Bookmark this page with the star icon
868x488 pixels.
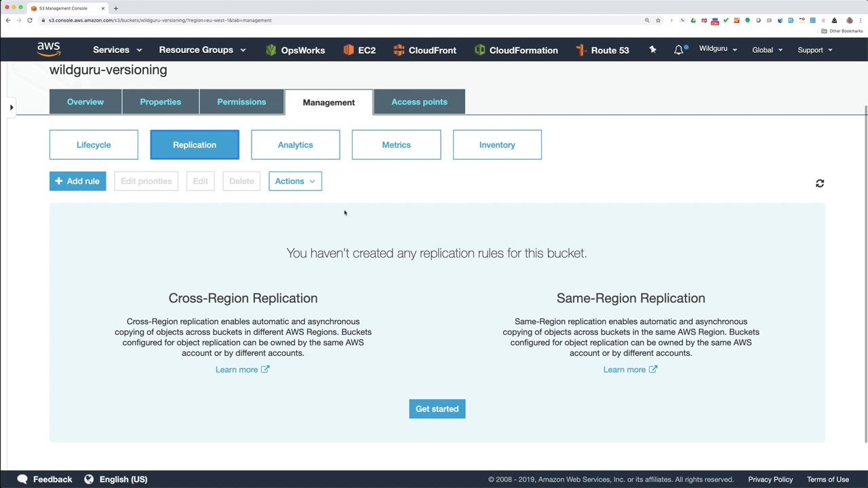[658, 20]
